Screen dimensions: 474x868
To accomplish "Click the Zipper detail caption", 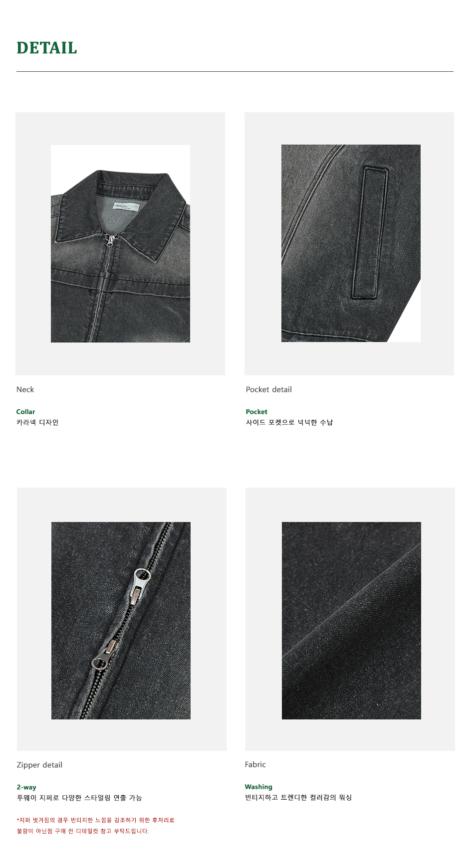I will (x=39, y=765).
